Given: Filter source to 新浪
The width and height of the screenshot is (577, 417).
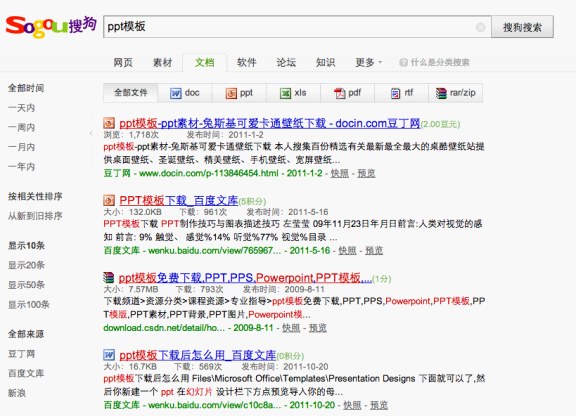Looking at the screenshot, I should pyautogui.click(x=17, y=393).
